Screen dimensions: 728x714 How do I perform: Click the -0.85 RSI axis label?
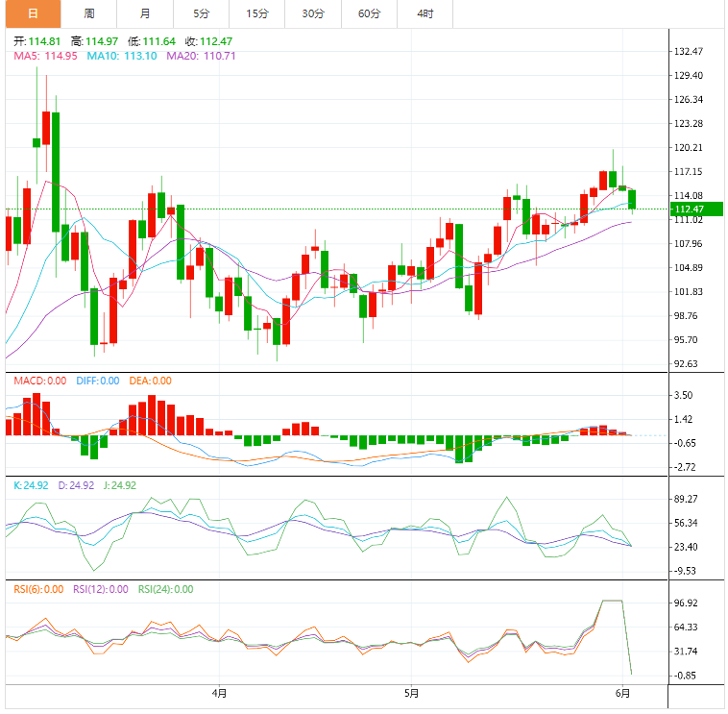pos(685,676)
